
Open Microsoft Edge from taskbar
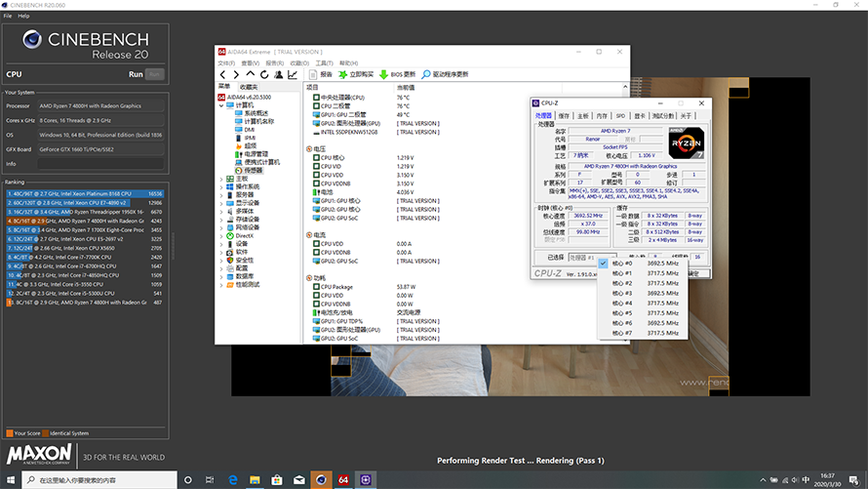232,480
